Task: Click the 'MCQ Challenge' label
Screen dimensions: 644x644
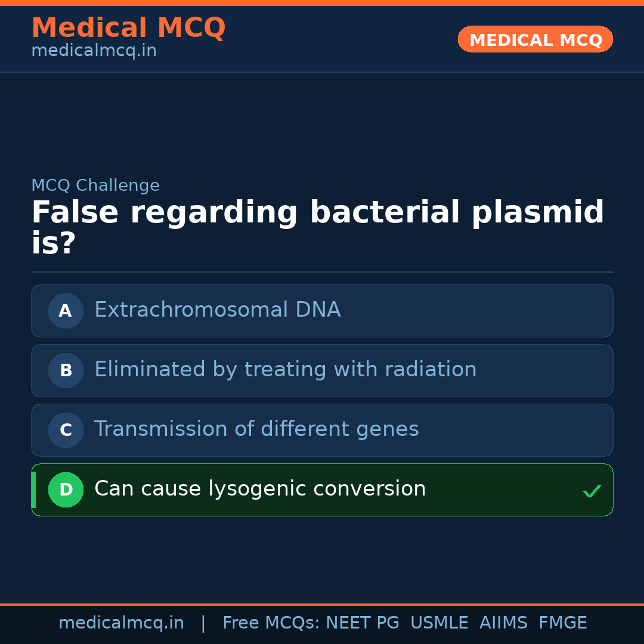Action: (x=95, y=185)
